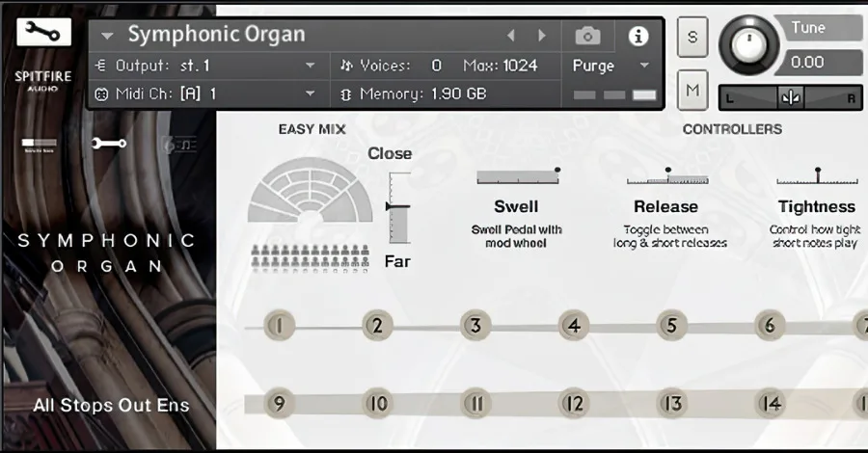The image size is (868, 453).
Task: Select organ stop 3
Action: [x=475, y=326]
